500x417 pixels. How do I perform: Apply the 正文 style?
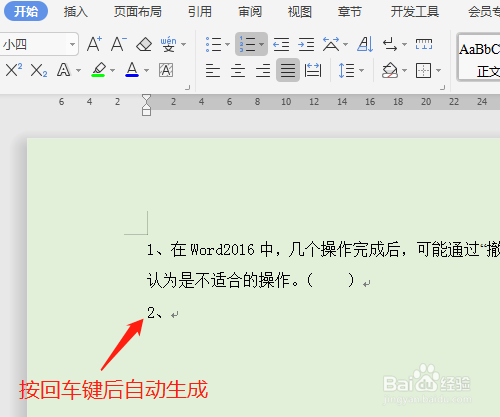[479, 57]
